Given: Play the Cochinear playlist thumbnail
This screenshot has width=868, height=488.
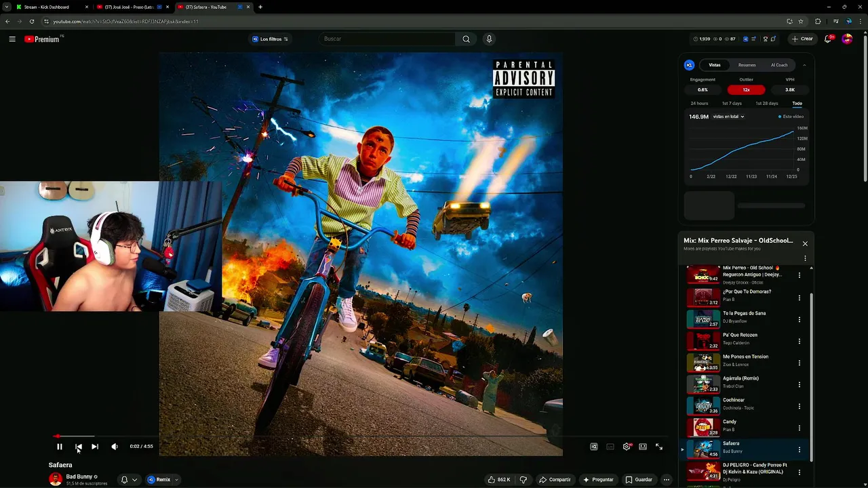Looking at the screenshot, I should point(703,405).
